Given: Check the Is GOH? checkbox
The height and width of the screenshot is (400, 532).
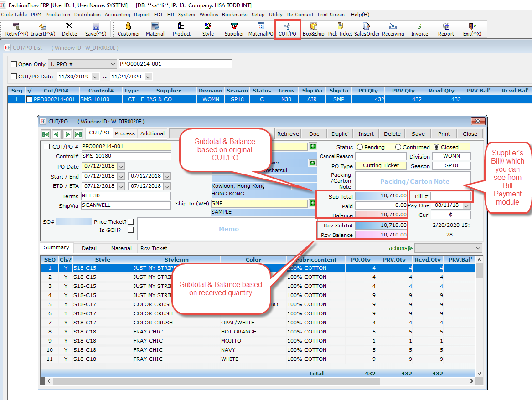Looking at the screenshot, I should pyautogui.click(x=131, y=230).
